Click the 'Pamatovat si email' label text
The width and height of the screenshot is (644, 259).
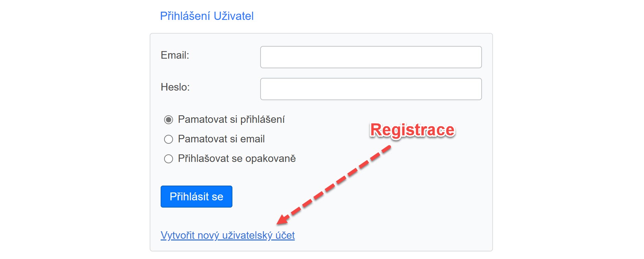[221, 139]
